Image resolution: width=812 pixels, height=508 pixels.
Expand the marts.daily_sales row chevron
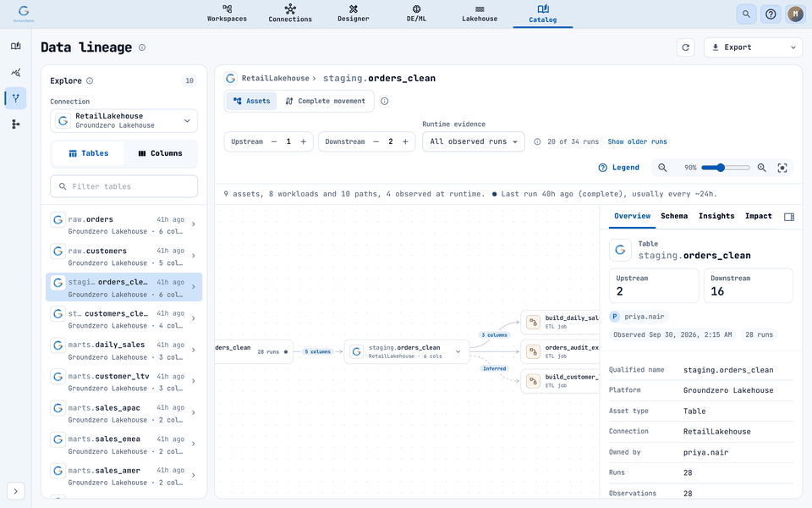(193, 350)
